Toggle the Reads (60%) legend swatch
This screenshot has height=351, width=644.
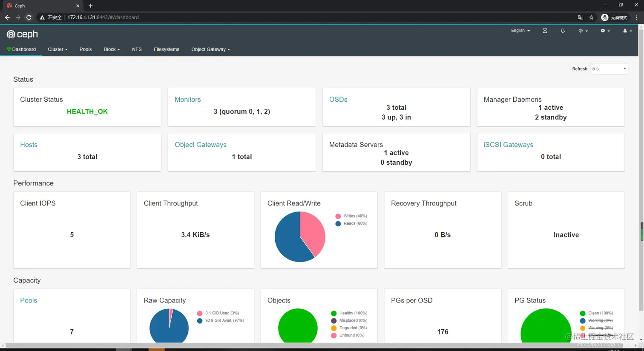pos(338,224)
